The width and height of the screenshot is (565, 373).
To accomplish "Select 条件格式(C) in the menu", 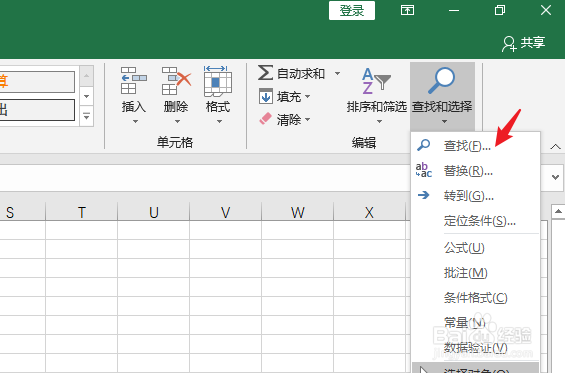I will pyautogui.click(x=475, y=298).
